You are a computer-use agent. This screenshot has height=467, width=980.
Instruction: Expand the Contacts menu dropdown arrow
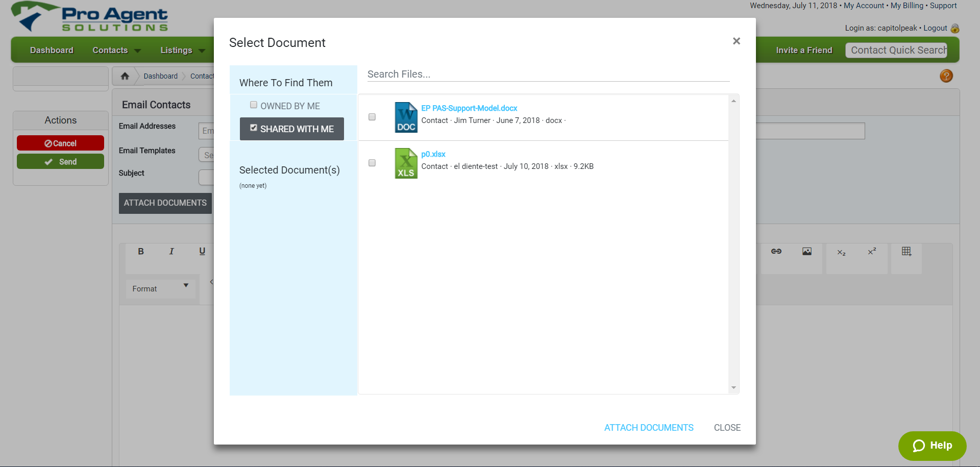pos(137,51)
